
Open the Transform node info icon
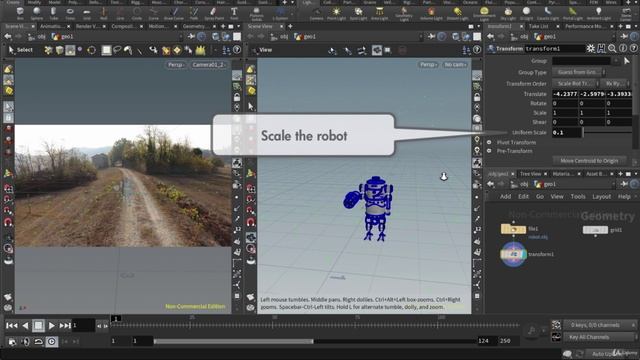pyautogui.click(x=623, y=49)
